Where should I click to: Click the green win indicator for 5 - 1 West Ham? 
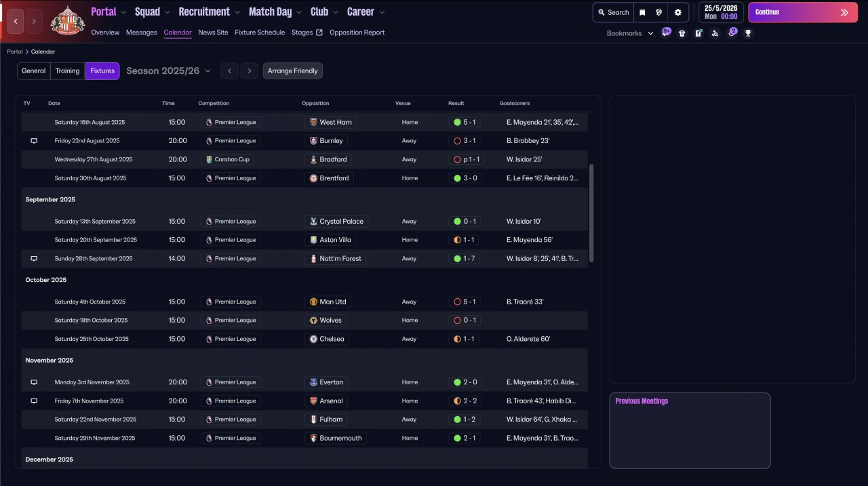click(457, 123)
